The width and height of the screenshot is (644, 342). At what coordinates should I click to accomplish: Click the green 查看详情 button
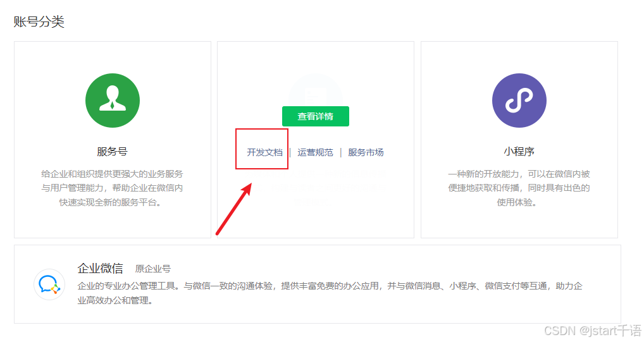coord(316,116)
